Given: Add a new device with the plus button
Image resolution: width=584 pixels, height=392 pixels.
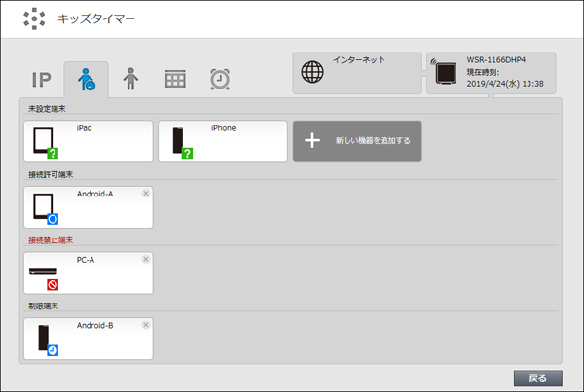Looking at the screenshot, I should pos(357,141).
